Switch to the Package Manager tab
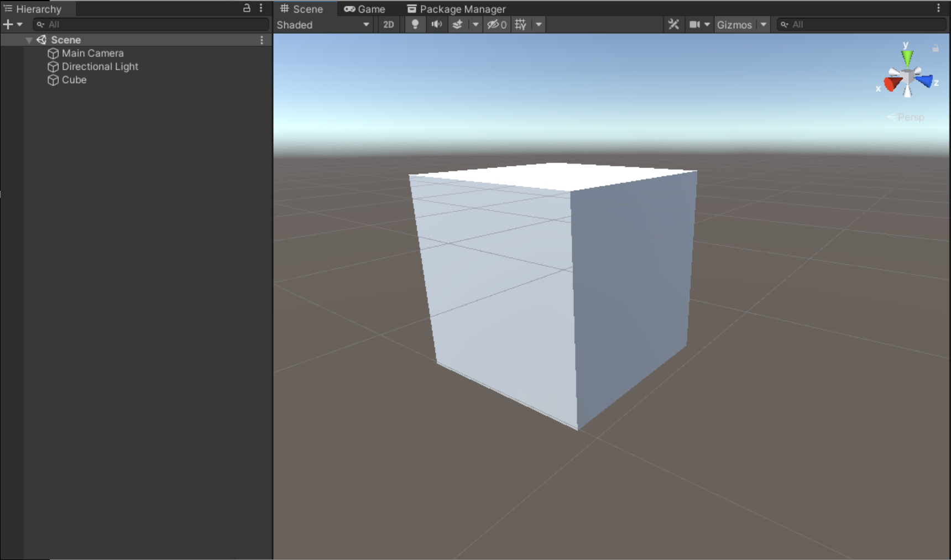 click(x=457, y=9)
